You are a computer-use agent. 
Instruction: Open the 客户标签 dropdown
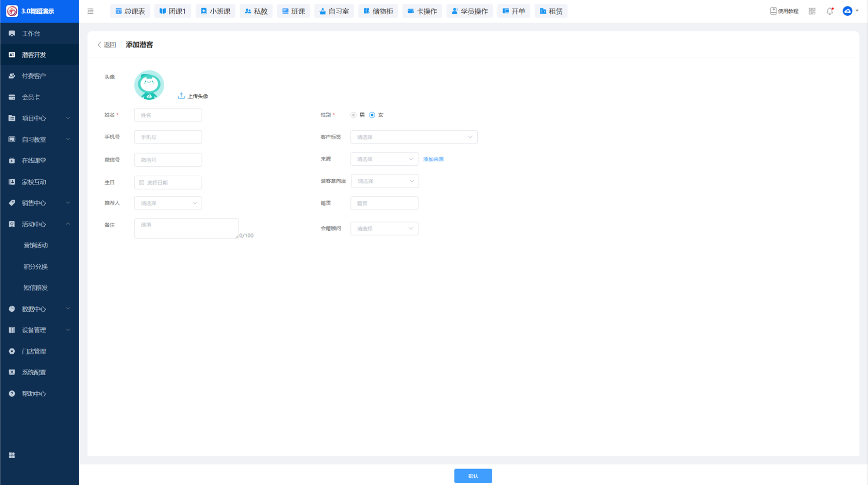click(x=414, y=137)
